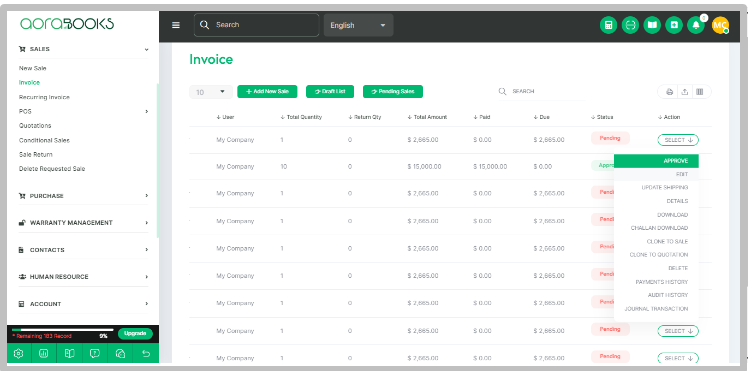Open the English language dropdown
This screenshot has width=748, height=371.
click(x=358, y=25)
